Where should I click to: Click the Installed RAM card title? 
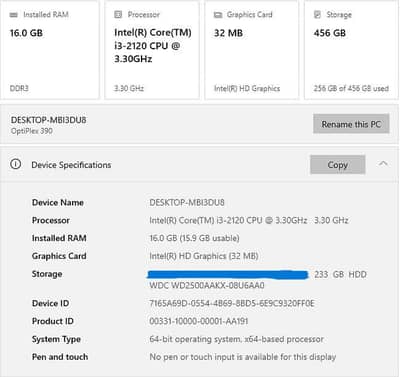pyautogui.click(x=46, y=14)
